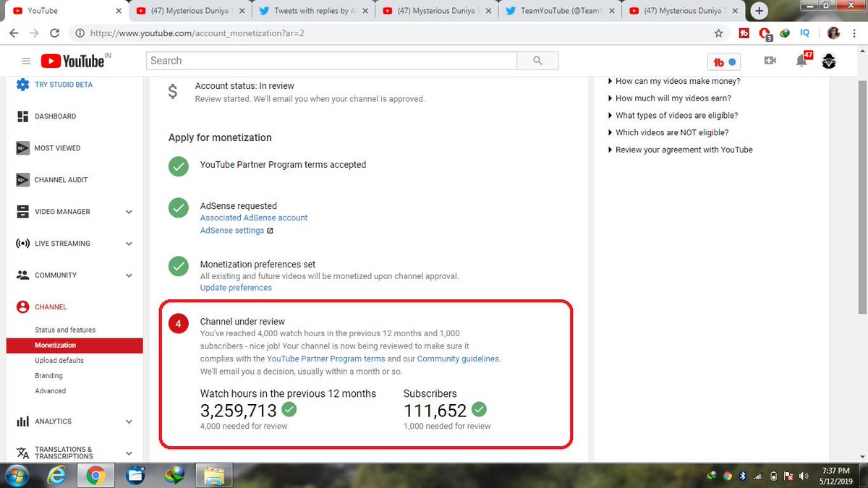Image resolution: width=868 pixels, height=488 pixels.
Task: Go back to the previous page
Action: click(14, 33)
